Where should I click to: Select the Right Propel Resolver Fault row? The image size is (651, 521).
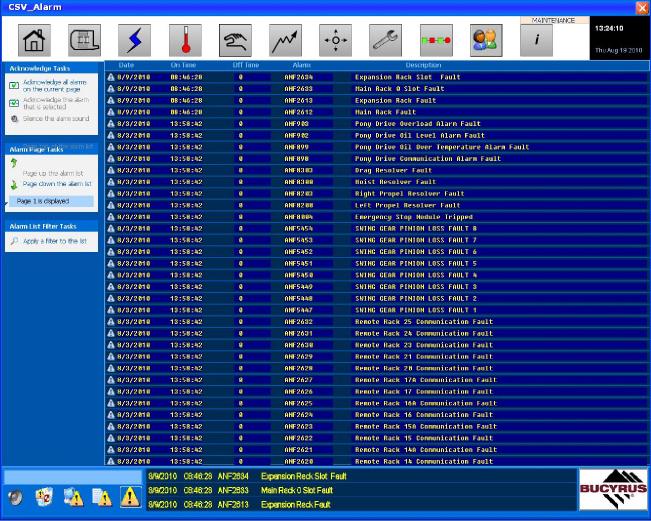point(377,193)
